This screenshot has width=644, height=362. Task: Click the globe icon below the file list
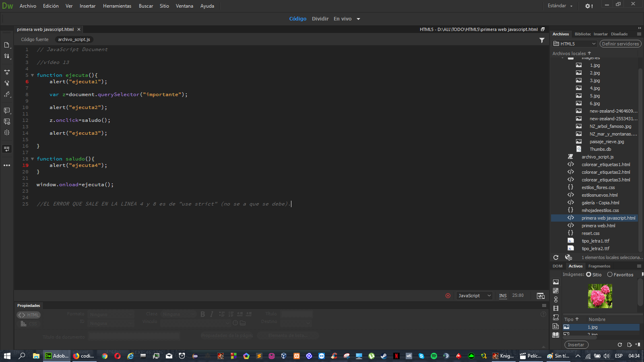click(568, 257)
